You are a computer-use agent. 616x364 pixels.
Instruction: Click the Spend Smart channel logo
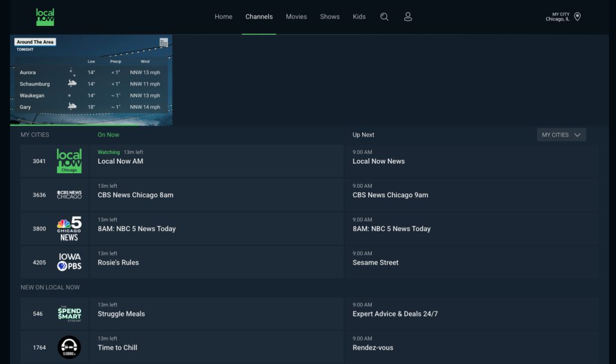point(69,313)
